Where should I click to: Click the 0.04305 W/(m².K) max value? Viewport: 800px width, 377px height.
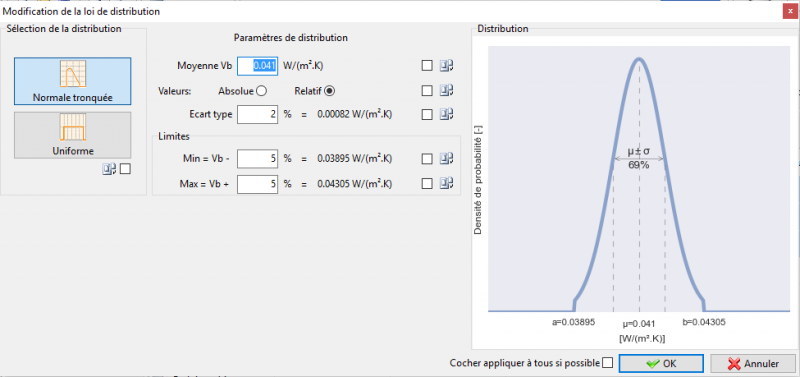click(x=355, y=184)
